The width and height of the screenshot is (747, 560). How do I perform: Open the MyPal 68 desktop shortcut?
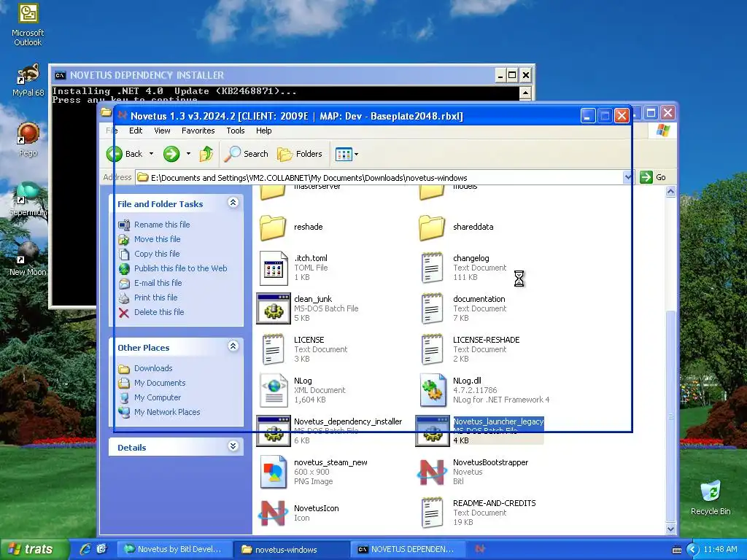tap(28, 80)
